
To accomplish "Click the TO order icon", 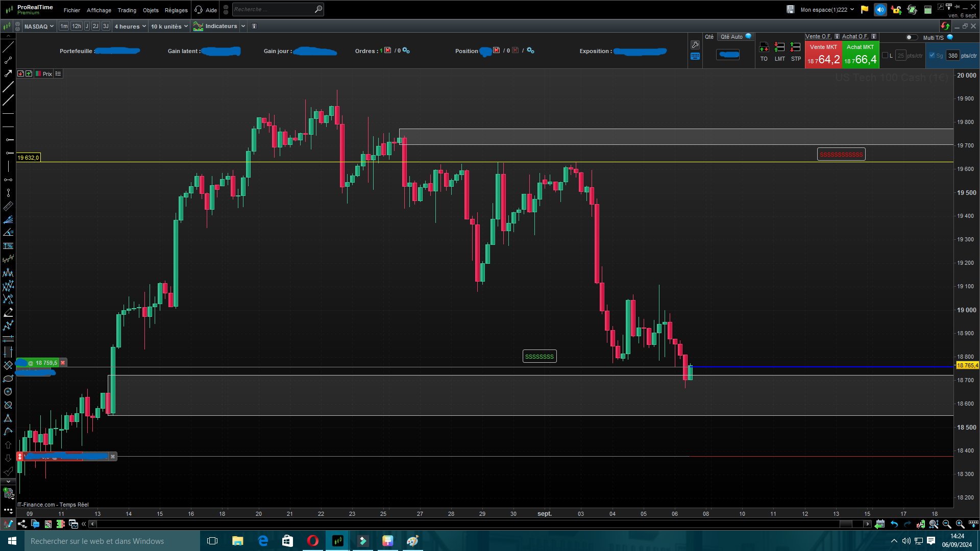I will pyautogui.click(x=764, y=47).
